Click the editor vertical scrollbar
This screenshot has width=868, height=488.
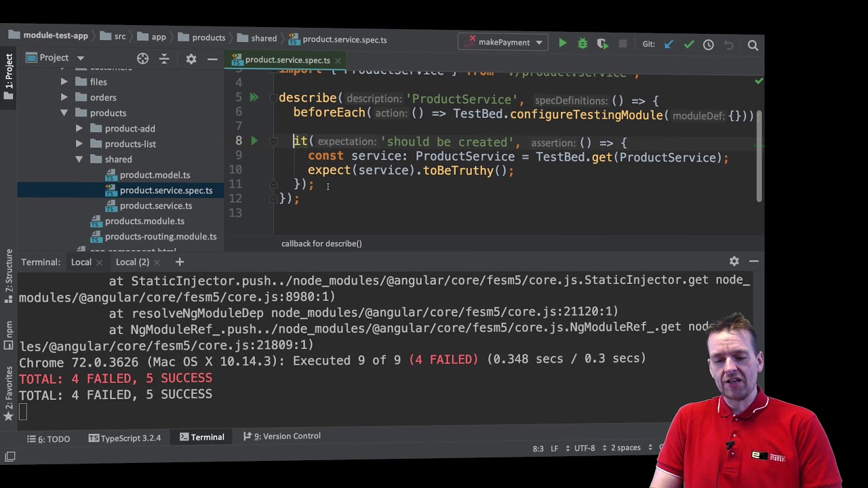(760, 156)
